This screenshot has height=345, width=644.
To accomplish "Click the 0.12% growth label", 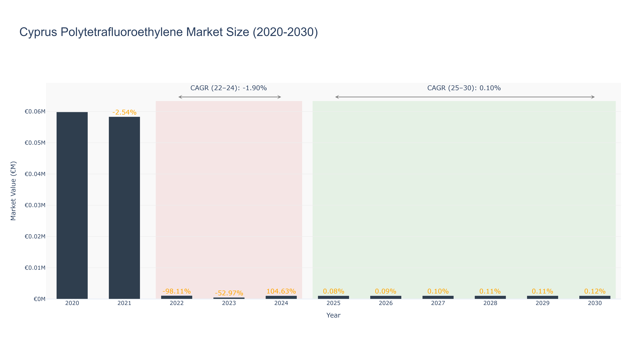I will (595, 291).
